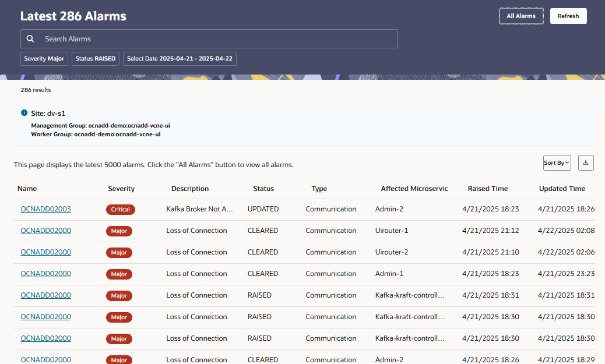Click the 'Kafka Broker Not A...' description
The image size is (605, 364).
tap(199, 209)
